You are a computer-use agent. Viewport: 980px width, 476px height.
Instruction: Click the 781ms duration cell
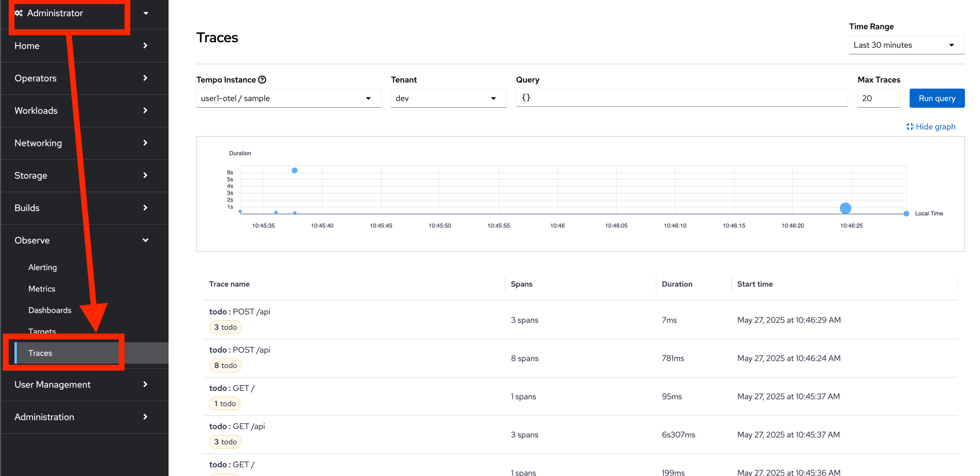coord(673,358)
